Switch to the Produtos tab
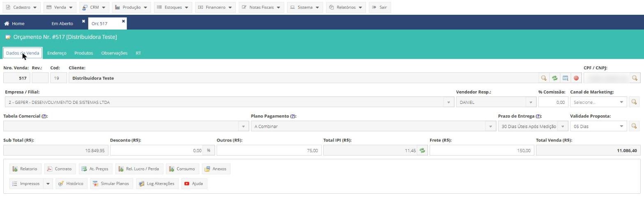The width and height of the screenshot is (644, 197). click(83, 53)
